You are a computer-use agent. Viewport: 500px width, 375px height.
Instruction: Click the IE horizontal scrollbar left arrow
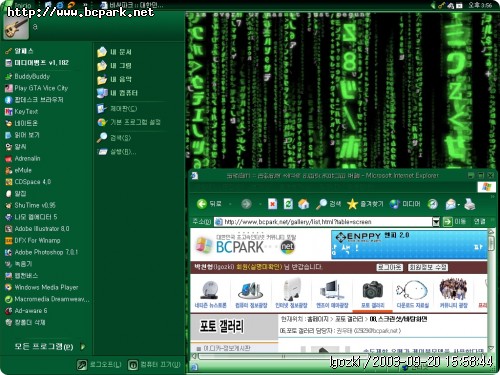(194, 356)
